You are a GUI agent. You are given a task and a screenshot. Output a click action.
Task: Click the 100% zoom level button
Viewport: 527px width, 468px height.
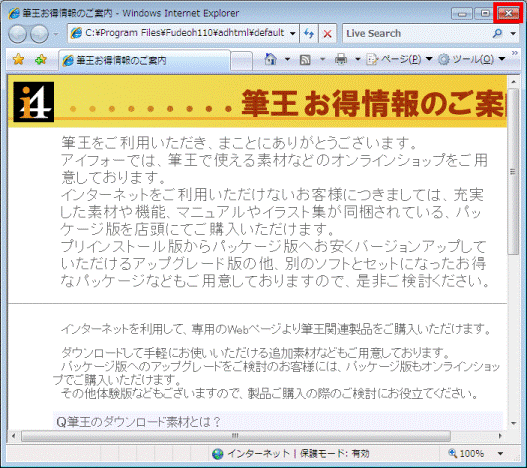tap(467, 454)
